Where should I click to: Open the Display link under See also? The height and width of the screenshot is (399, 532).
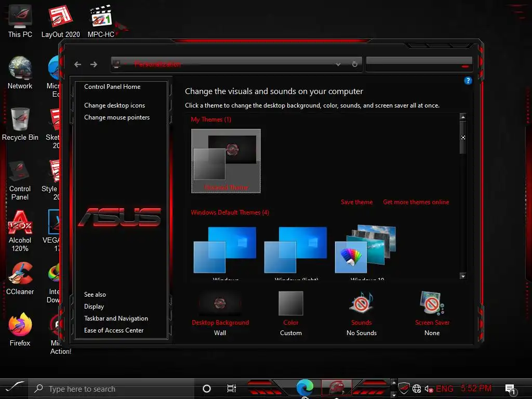click(x=94, y=307)
